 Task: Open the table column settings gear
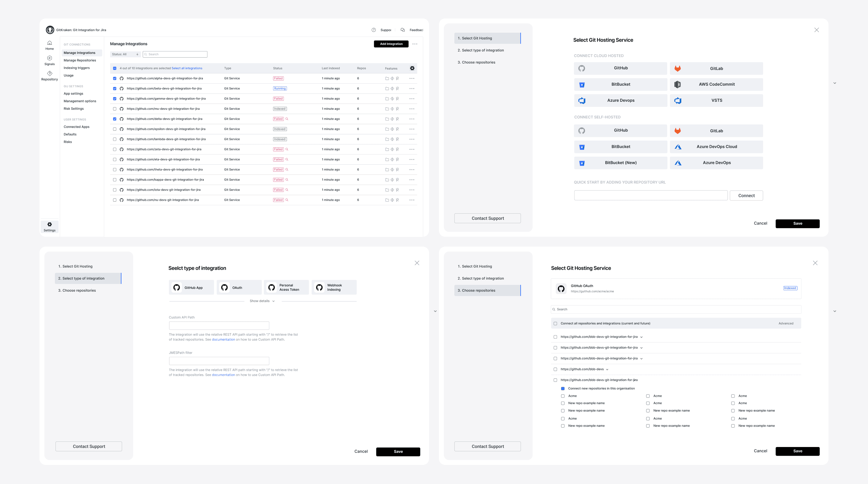[412, 68]
